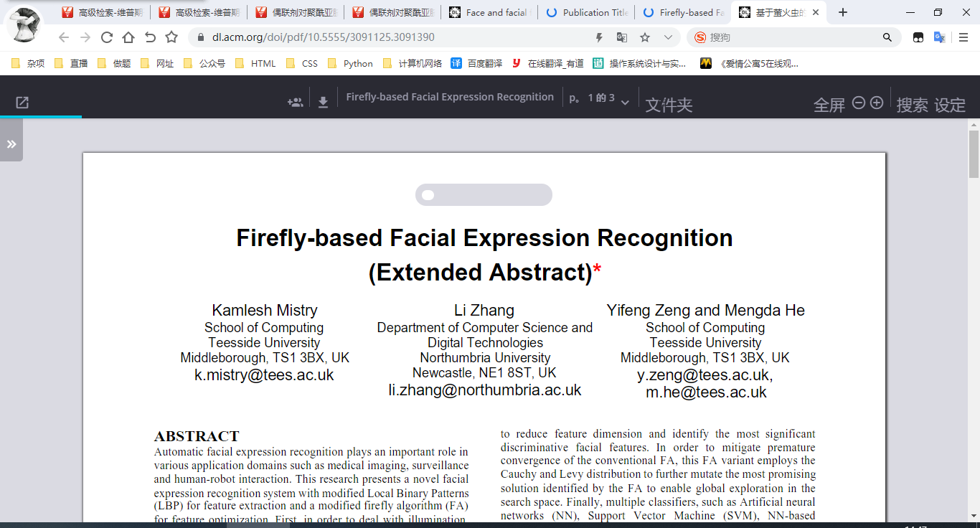Click the vertical scrollbar thumb

tap(974, 154)
